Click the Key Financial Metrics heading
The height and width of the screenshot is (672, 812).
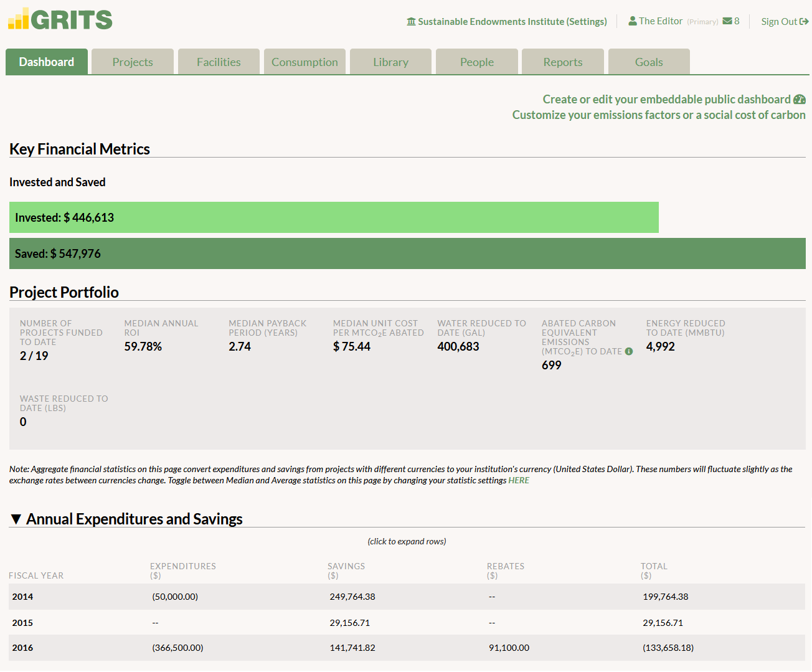[80, 149]
